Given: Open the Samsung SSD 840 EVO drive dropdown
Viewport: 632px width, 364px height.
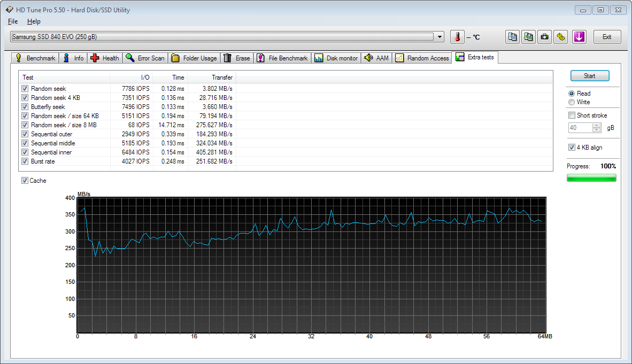Looking at the screenshot, I should (440, 37).
